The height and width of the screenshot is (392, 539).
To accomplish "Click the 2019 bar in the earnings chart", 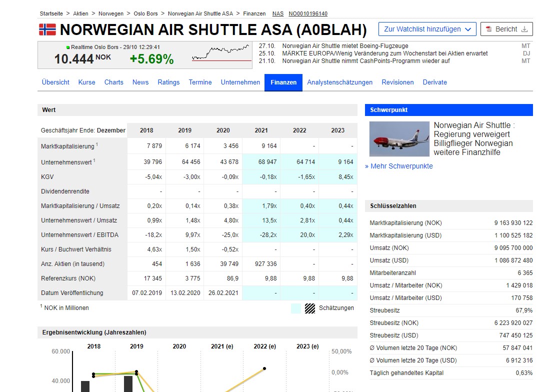I will [x=128, y=383].
